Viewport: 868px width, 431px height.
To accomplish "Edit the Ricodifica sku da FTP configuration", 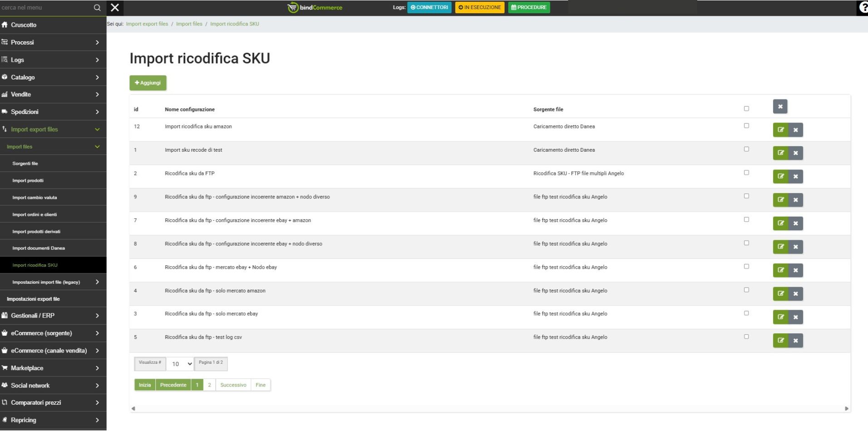I will click(x=780, y=177).
